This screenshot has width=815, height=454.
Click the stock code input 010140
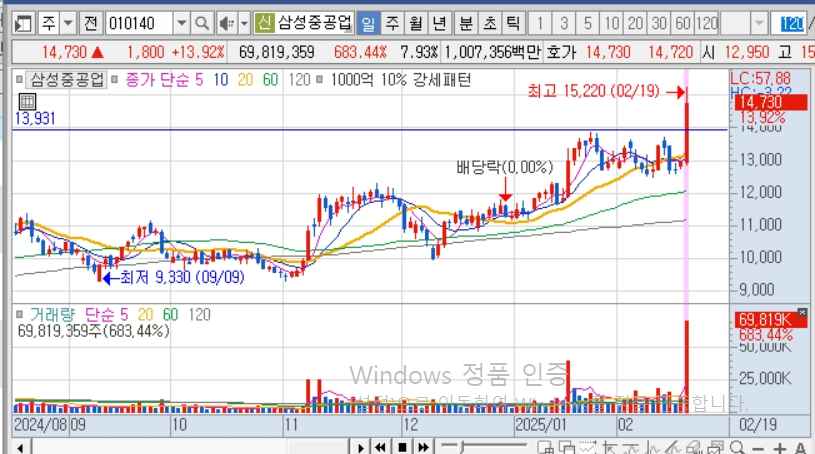[139, 23]
